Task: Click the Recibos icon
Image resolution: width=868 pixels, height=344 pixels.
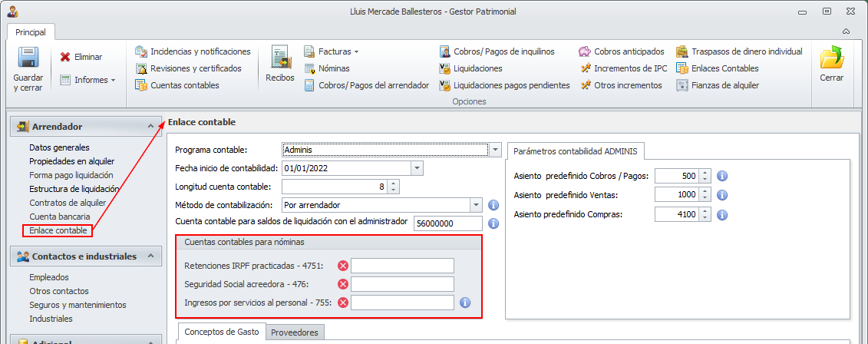Action: 280,57
